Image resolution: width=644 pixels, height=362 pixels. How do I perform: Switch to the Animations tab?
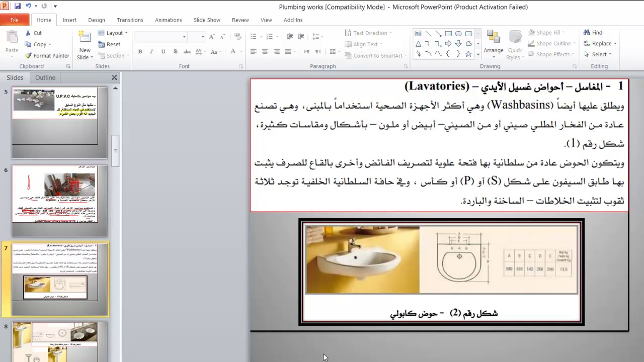[168, 20]
